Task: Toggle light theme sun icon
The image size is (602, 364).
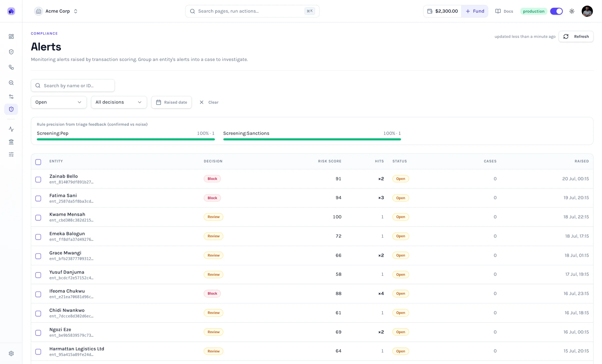Action: (572, 11)
